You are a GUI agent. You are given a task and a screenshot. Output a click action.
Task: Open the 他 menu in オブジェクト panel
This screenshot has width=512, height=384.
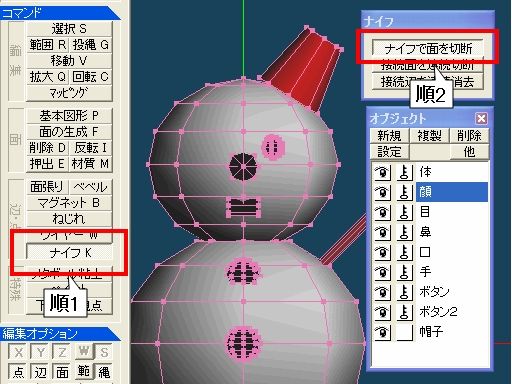pyautogui.click(x=469, y=152)
